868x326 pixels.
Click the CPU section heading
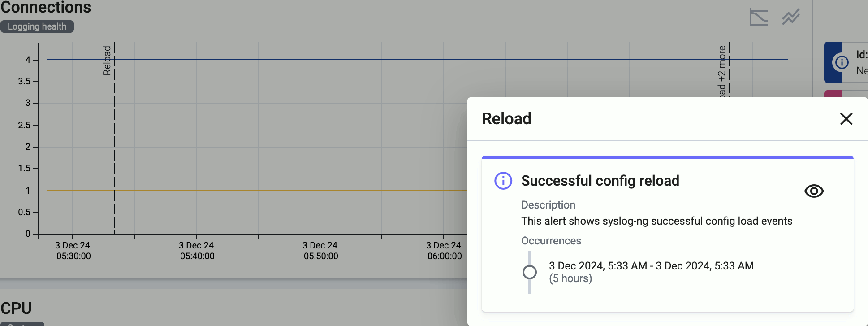pyautogui.click(x=16, y=309)
